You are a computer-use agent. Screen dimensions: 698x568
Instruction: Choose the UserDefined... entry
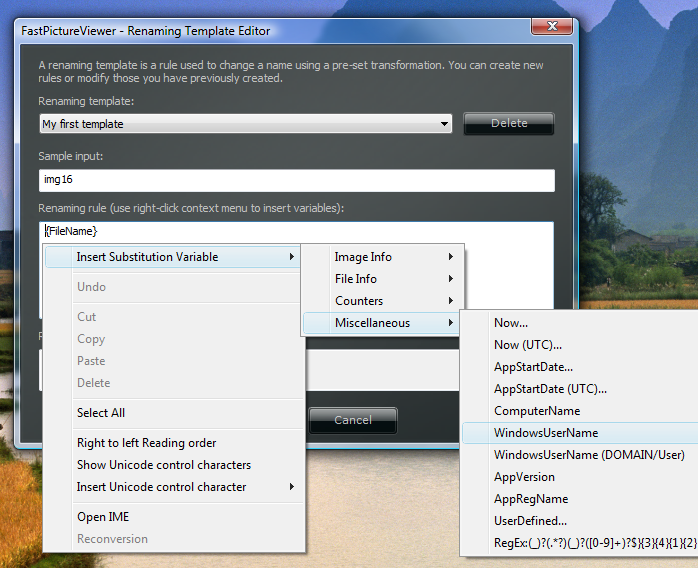coord(580,521)
